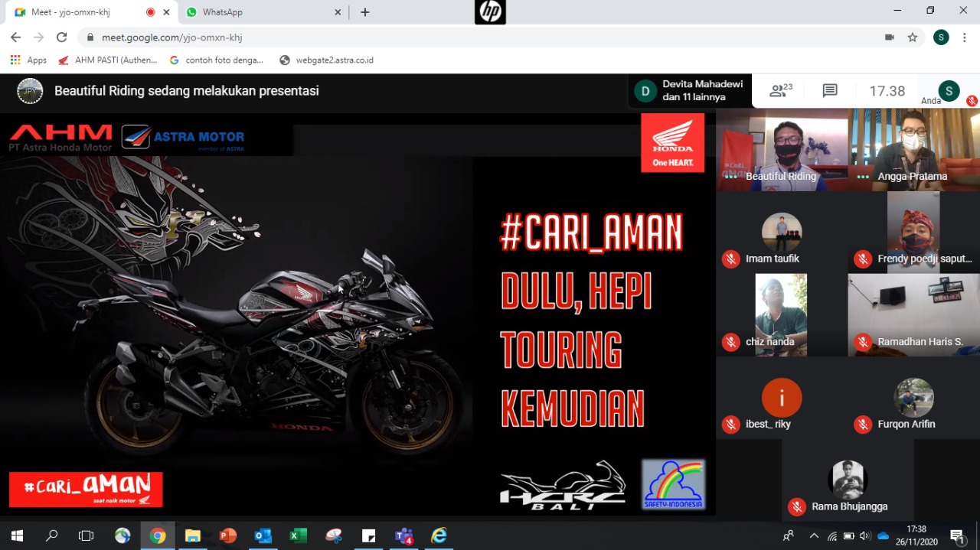This screenshot has height=550, width=980.
Task: Open a new Chrome tab
Action: (x=365, y=12)
